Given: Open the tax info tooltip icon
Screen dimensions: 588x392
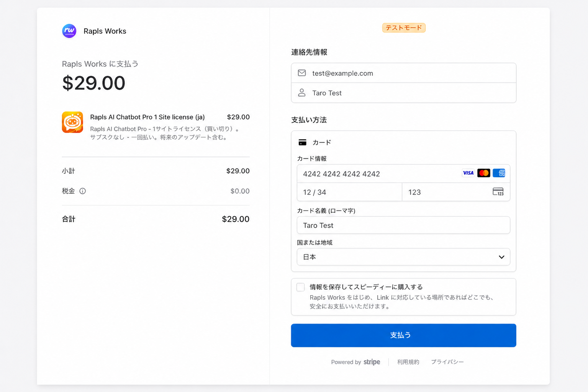Looking at the screenshot, I should (x=82, y=191).
